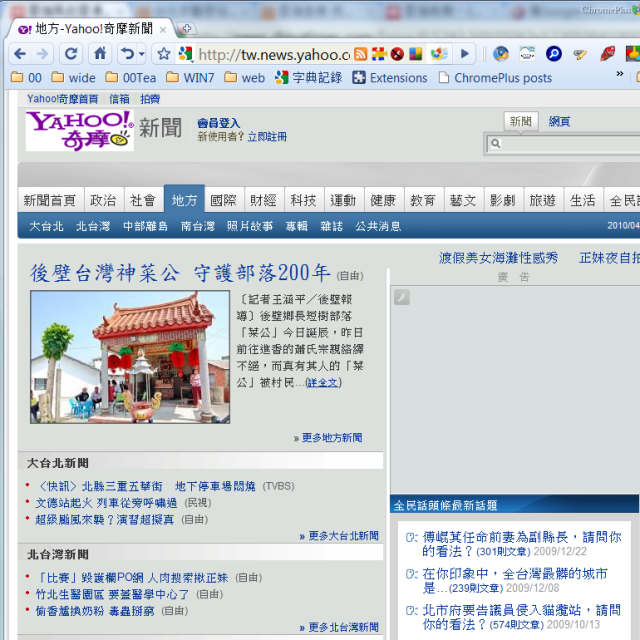The width and height of the screenshot is (640, 640).
Task: Go forward with the forward arrow button
Action: 42,53
